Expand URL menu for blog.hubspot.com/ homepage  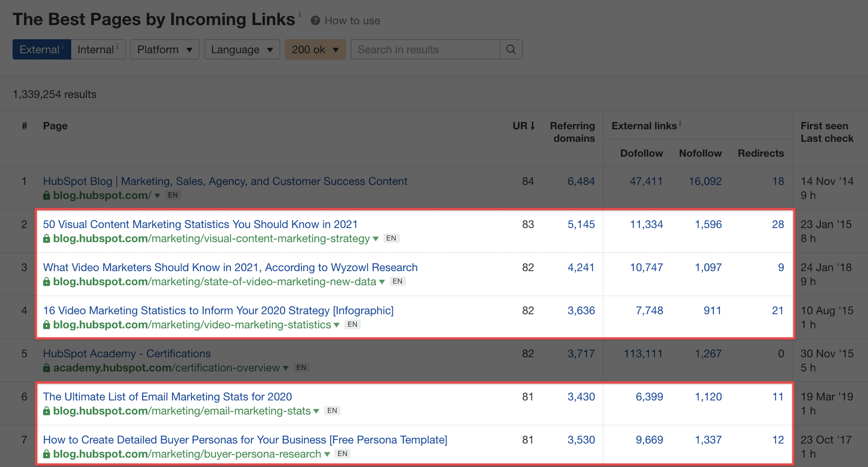[158, 196]
